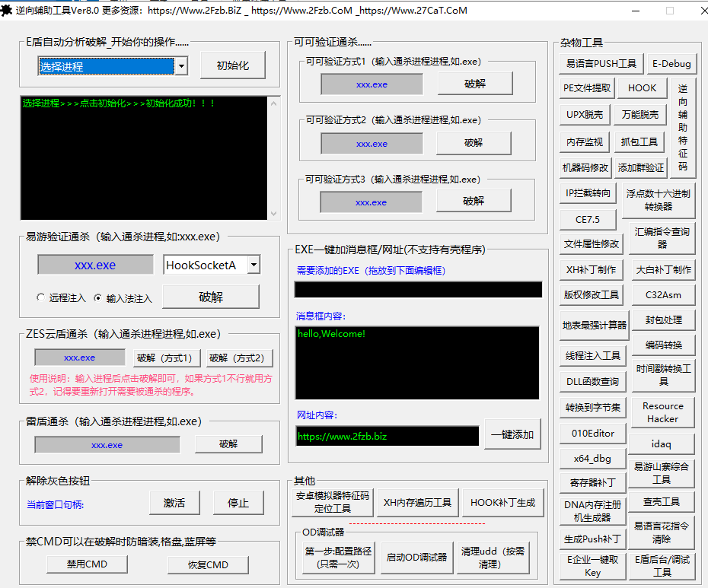Open the CE7.5 tool
This screenshot has height=588, width=708.
click(587, 219)
